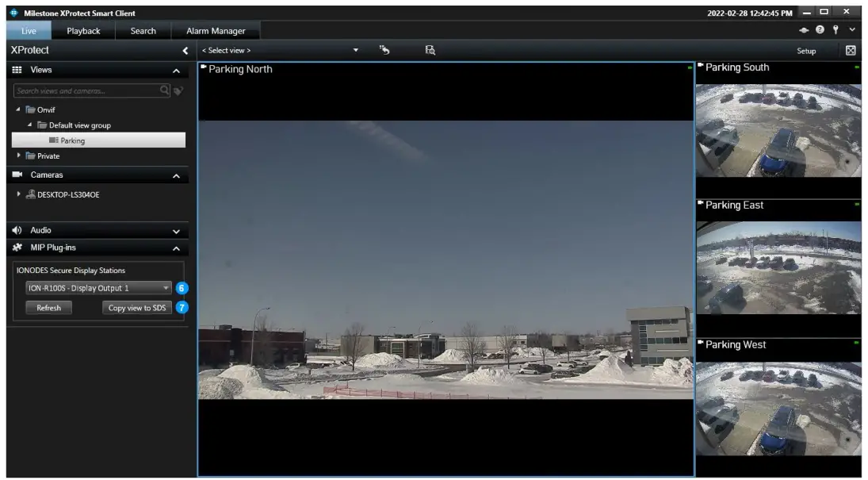Expand the Private folder triangle
Screen dimensions: 868x480
click(x=19, y=156)
